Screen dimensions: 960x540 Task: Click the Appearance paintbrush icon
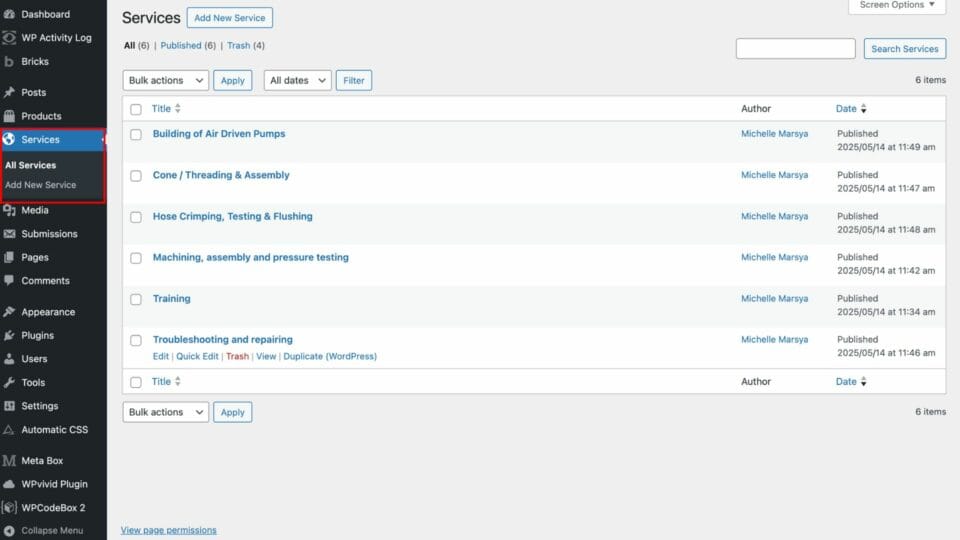[x=9, y=312]
